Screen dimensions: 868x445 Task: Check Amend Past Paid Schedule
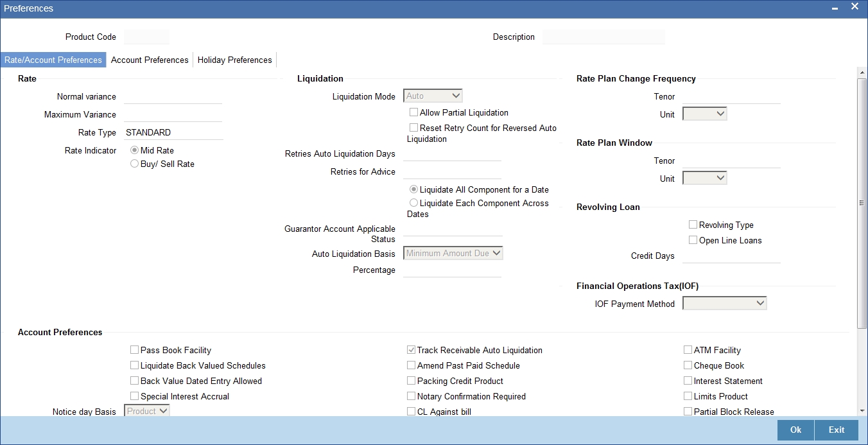pyautogui.click(x=411, y=365)
